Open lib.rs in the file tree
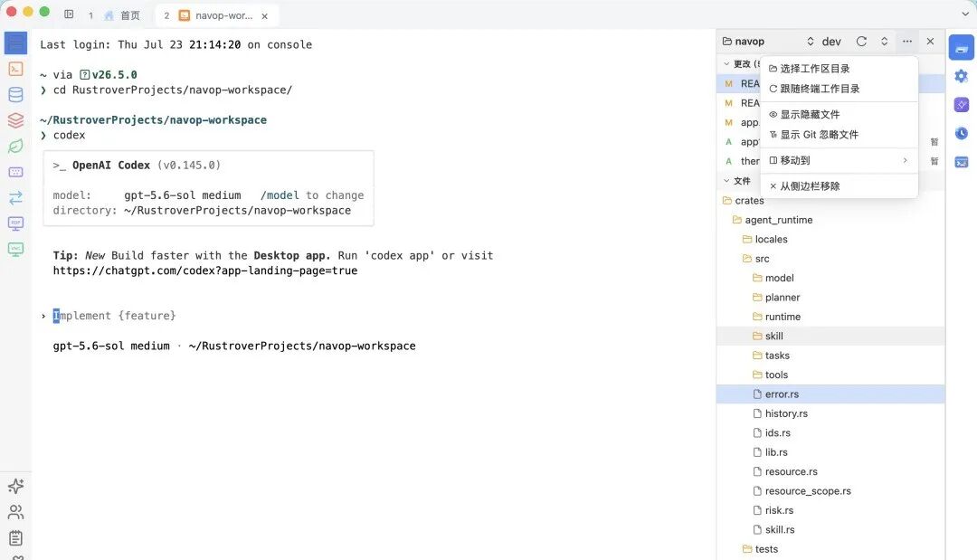This screenshot has height=560, width=977. pos(830,452)
